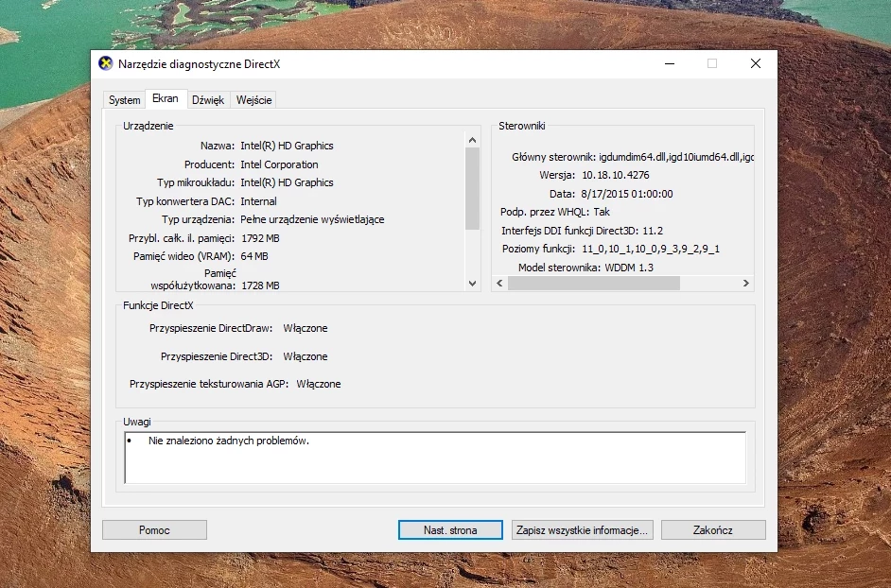
Task: Click the 64 MB VRAM value
Action: (254, 257)
